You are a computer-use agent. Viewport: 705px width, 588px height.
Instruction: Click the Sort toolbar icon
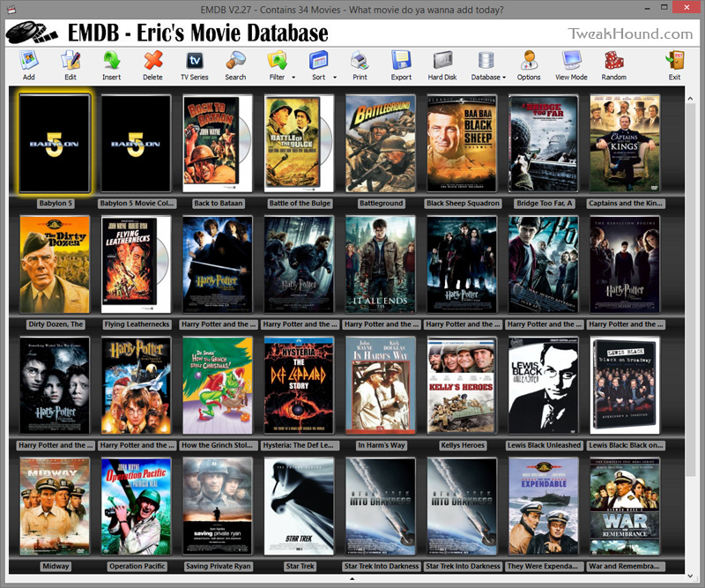[x=318, y=60]
